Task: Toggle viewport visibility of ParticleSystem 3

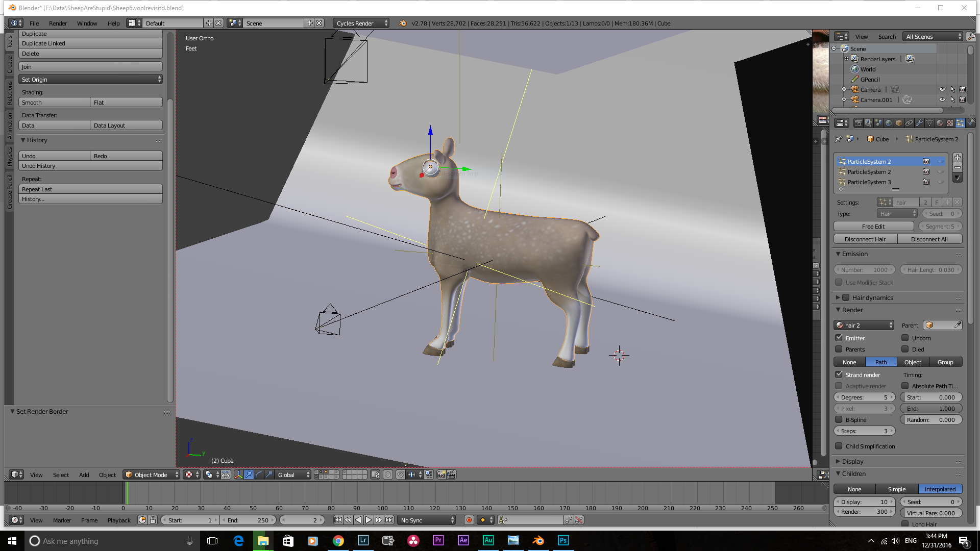Action: pos(940,182)
